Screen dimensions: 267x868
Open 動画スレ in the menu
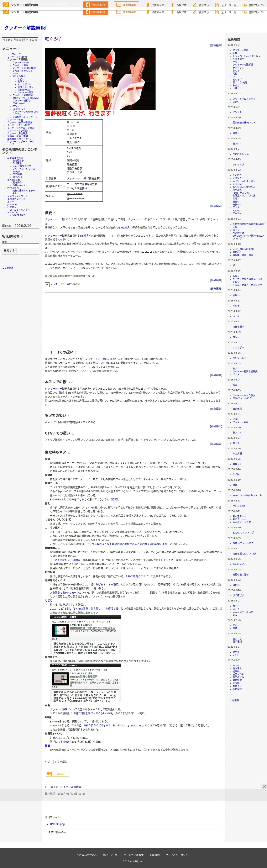point(22,81)
